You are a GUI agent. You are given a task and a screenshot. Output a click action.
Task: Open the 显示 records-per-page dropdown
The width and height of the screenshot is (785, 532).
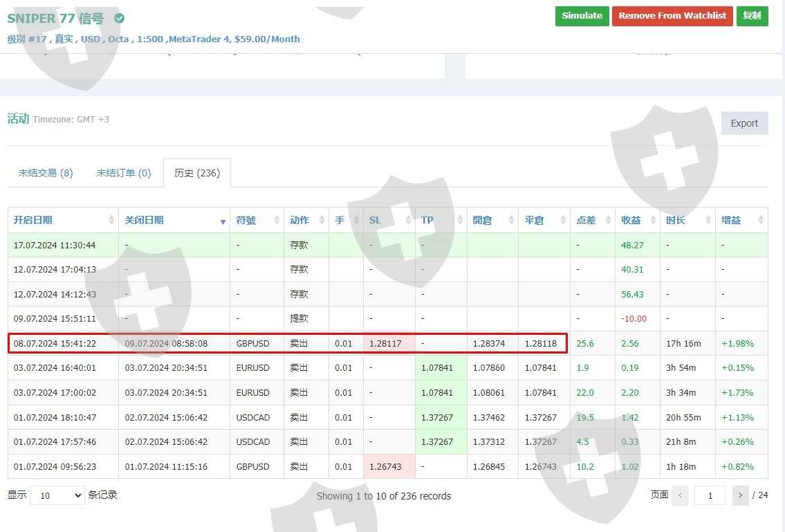click(57, 495)
